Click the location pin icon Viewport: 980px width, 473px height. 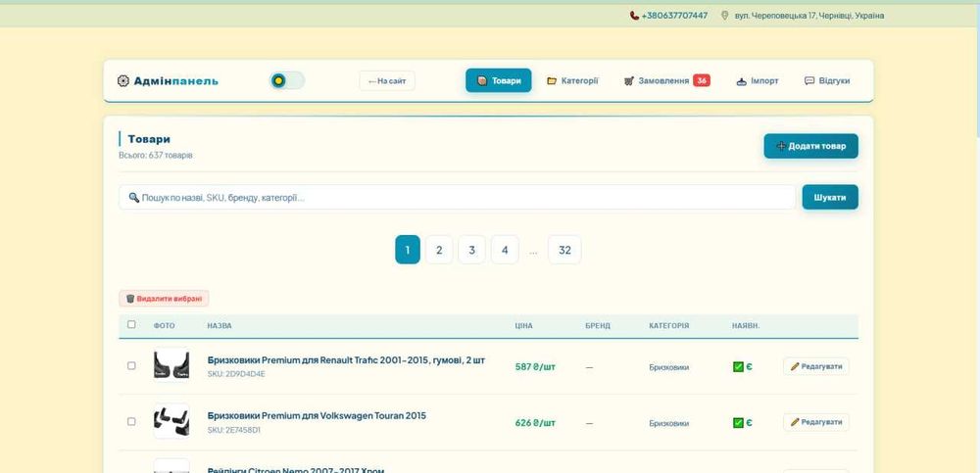tap(724, 16)
